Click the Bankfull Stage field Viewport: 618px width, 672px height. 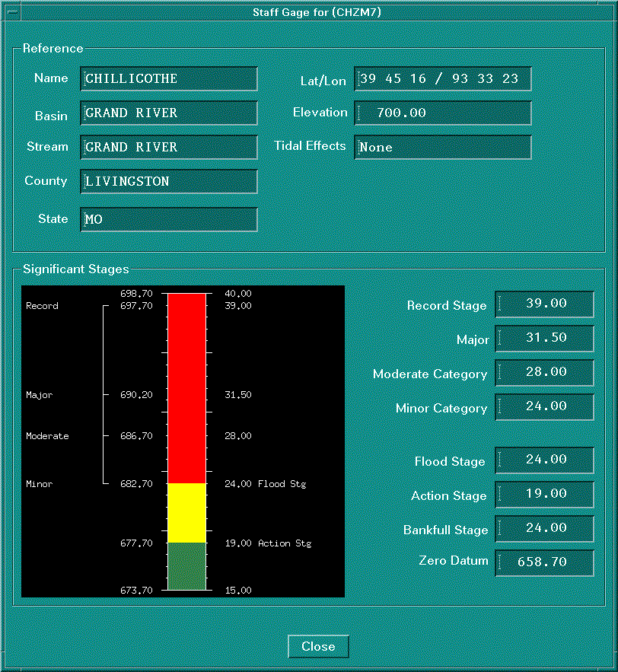point(544,528)
